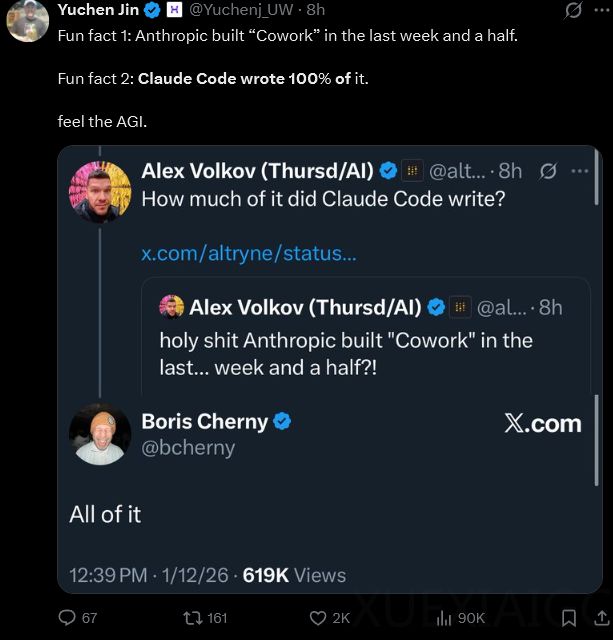Click the X.com logo in the screenshot card
The image size is (613, 640).
(542, 424)
